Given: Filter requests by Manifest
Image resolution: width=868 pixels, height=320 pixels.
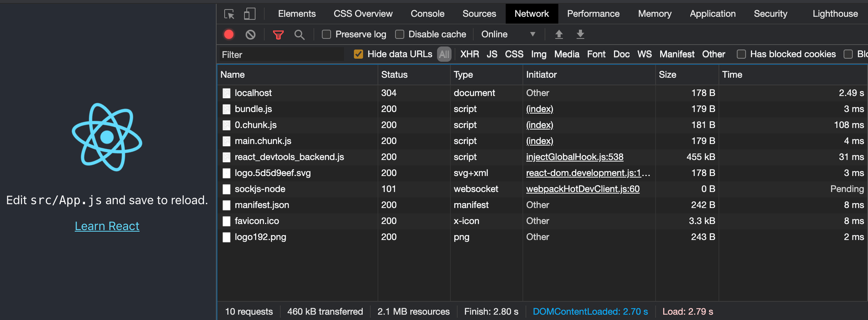Looking at the screenshot, I should (677, 54).
